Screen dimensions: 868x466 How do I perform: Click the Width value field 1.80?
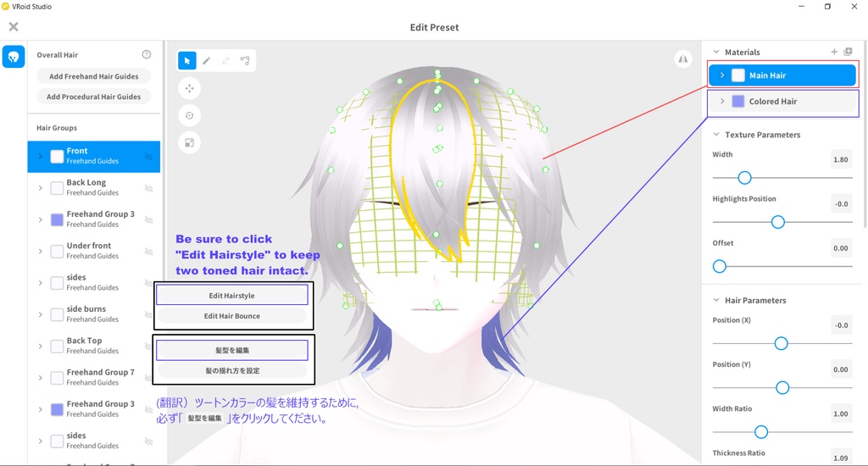coord(841,159)
